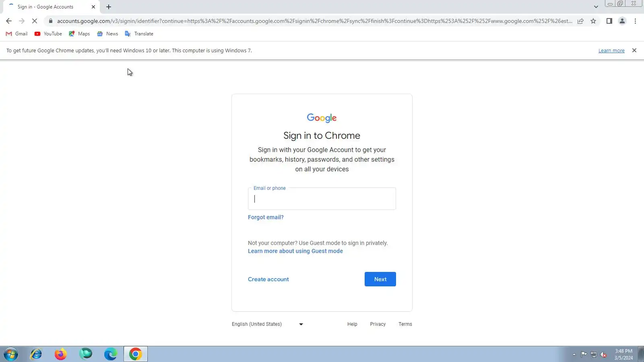The height and width of the screenshot is (362, 644).
Task: Open the Privacy footer link
Action: click(x=378, y=324)
